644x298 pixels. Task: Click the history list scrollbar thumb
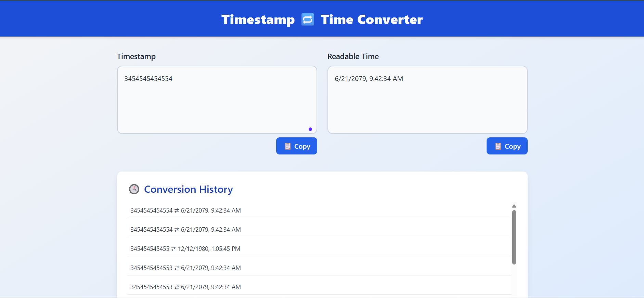pyautogui.click(x=514, y=237)
